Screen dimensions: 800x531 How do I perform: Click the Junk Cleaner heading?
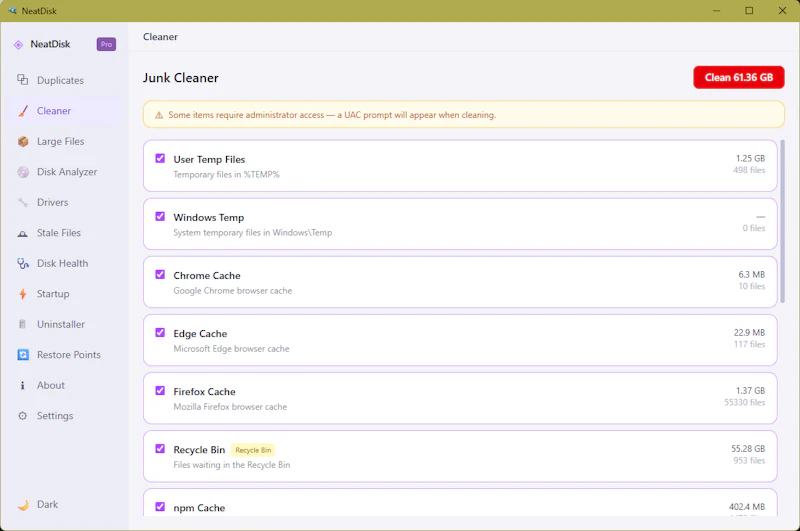click(x=181, y=78)
